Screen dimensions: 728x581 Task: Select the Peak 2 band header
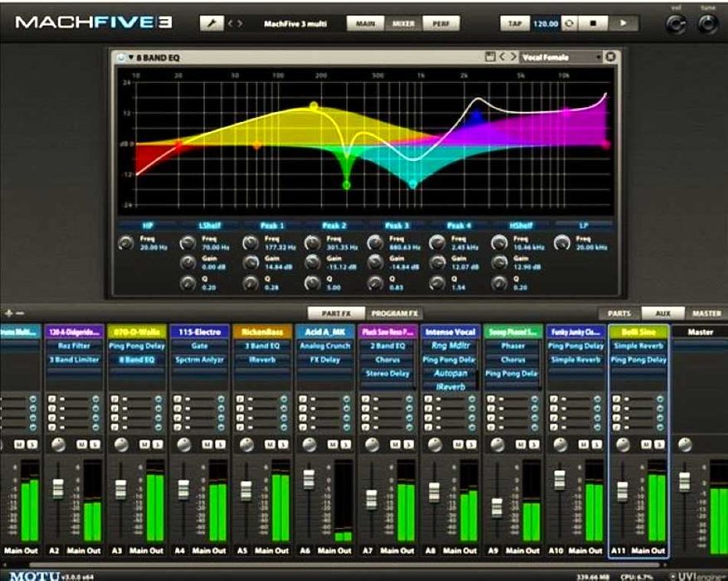tap(335, 226)
